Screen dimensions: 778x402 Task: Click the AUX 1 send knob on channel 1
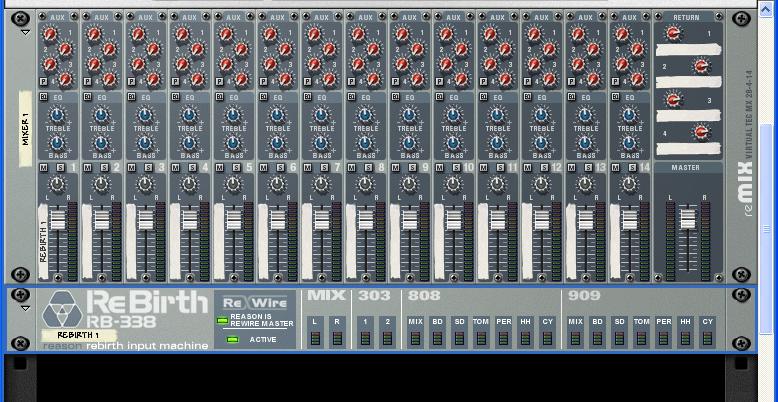pos(50,34)
